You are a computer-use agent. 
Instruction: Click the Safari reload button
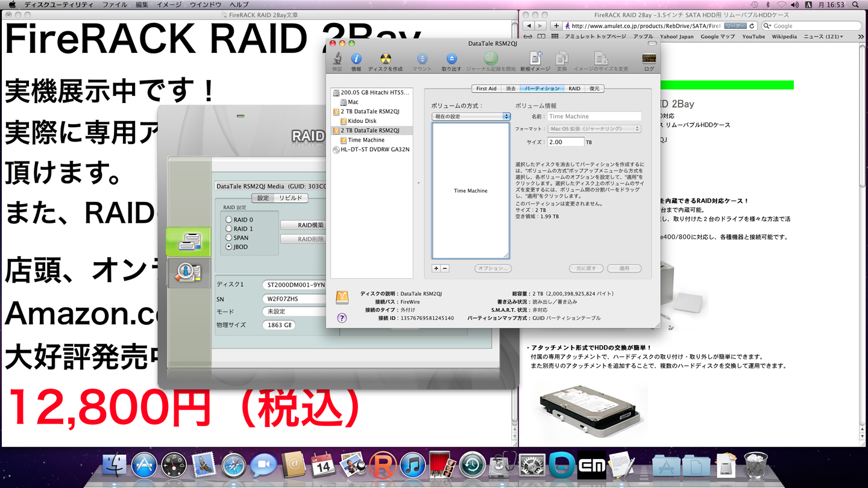(x=752, y=26)
